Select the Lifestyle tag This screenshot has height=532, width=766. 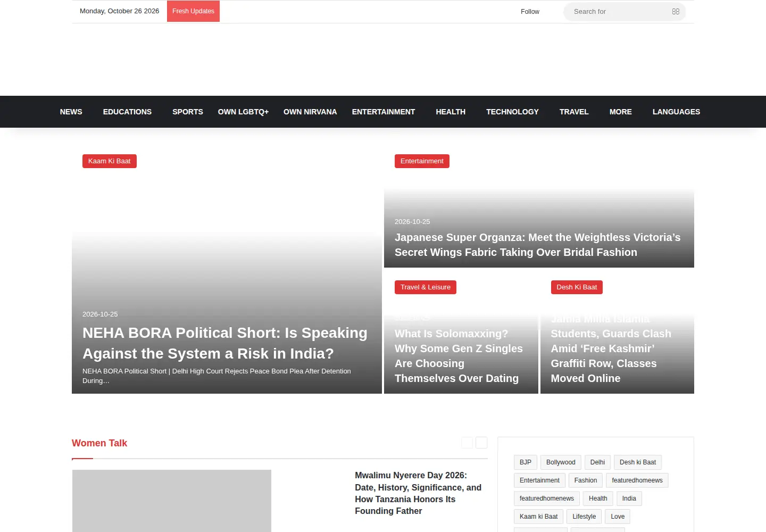click(x=584, y=517)
